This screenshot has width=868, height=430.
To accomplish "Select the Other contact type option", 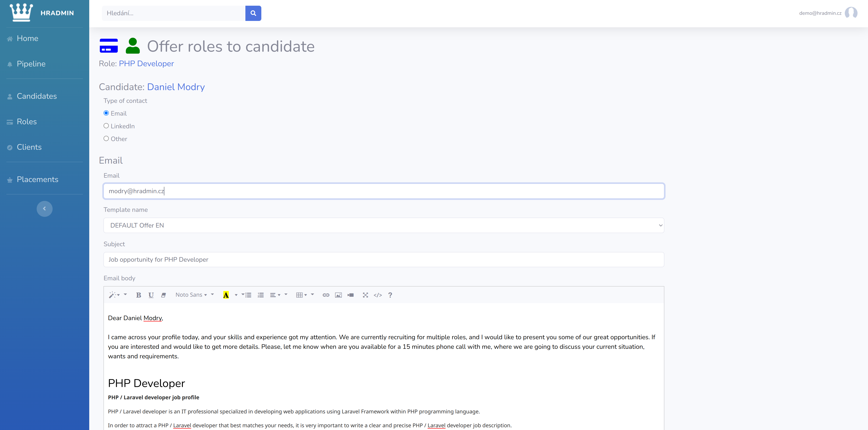I will tap(106, 138).
